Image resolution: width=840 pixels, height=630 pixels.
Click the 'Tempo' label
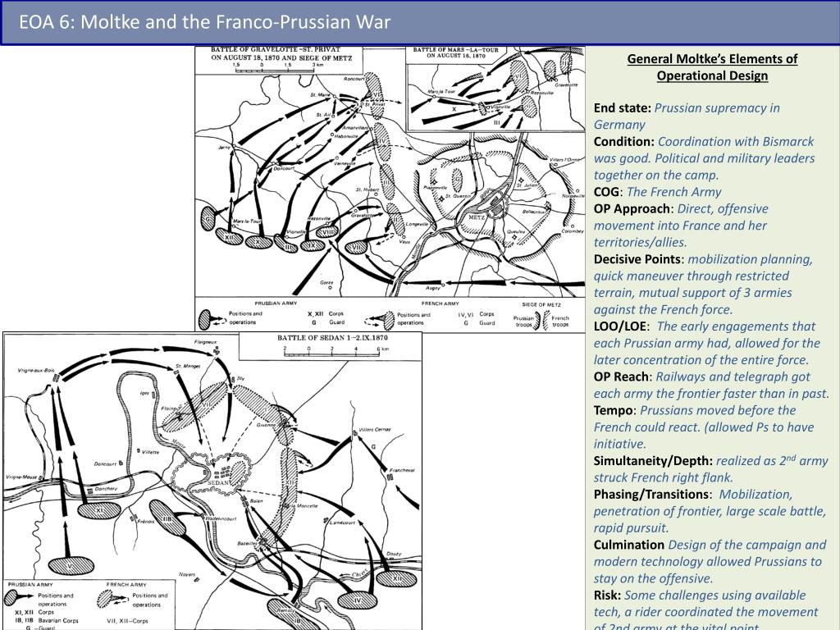tap(614, 410)
